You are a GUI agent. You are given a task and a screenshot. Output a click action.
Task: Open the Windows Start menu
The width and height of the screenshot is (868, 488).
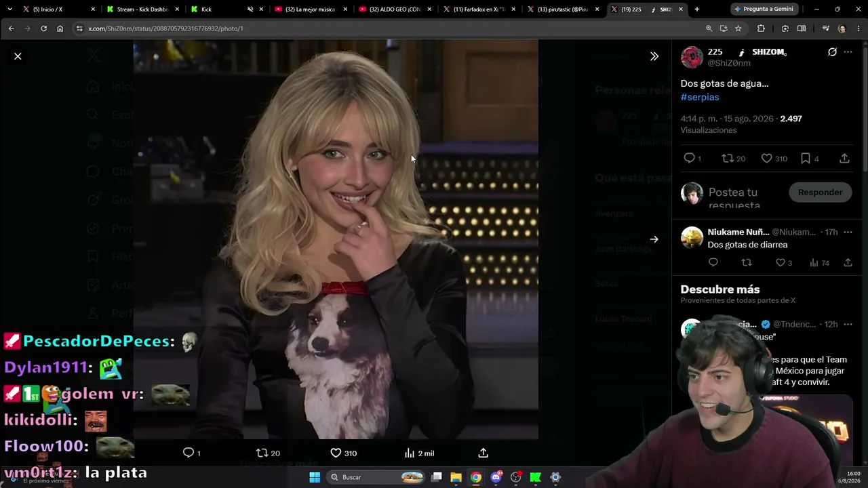tap(315, 477)
